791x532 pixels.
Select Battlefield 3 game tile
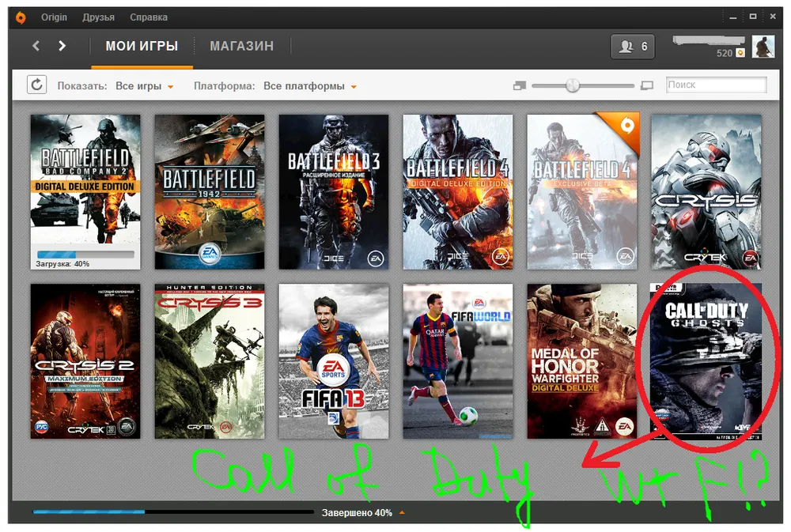pos(334,191)
